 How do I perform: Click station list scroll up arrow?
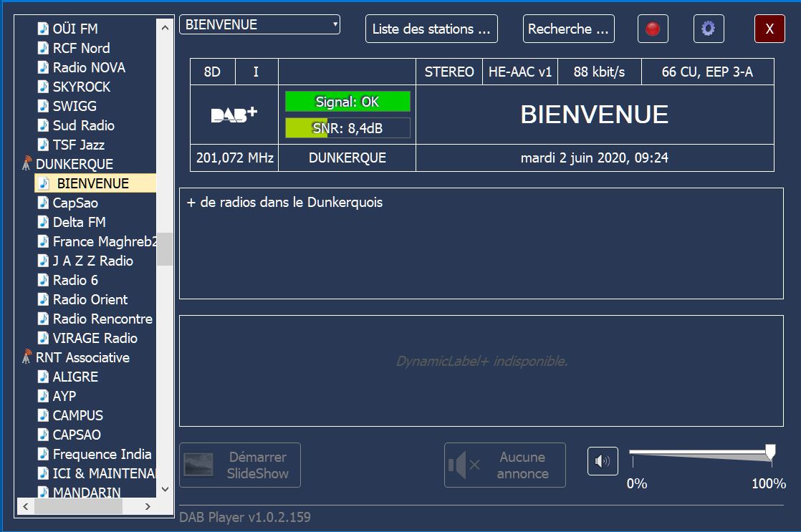coord(165,28)
